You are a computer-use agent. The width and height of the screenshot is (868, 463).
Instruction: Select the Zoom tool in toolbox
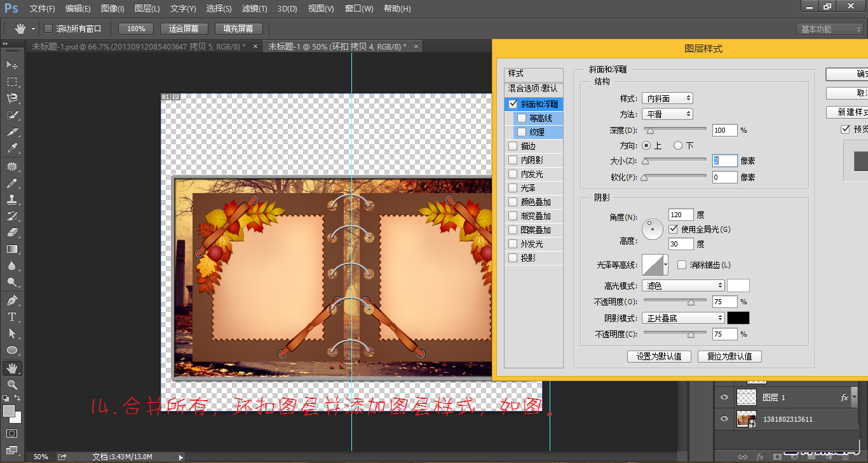(12, 384)
